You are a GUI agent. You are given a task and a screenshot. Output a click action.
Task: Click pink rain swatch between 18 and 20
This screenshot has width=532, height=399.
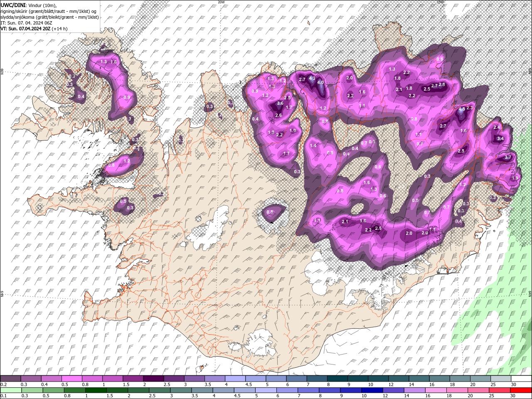coord(456,390)
